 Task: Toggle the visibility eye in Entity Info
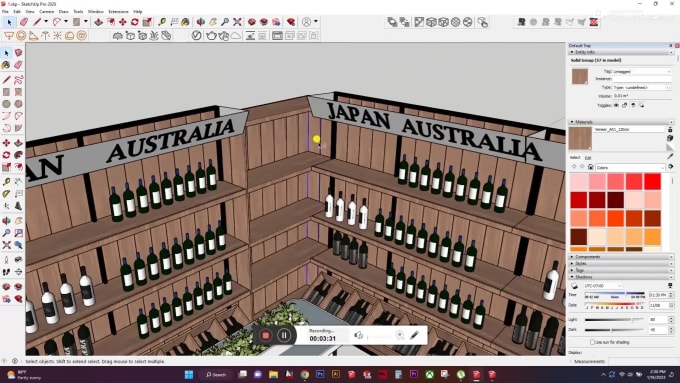616,105
